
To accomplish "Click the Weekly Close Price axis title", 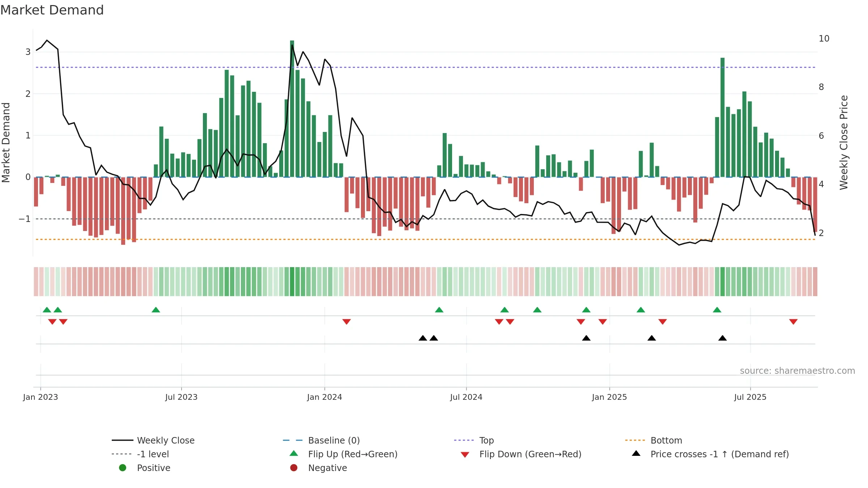I will 844,142.
